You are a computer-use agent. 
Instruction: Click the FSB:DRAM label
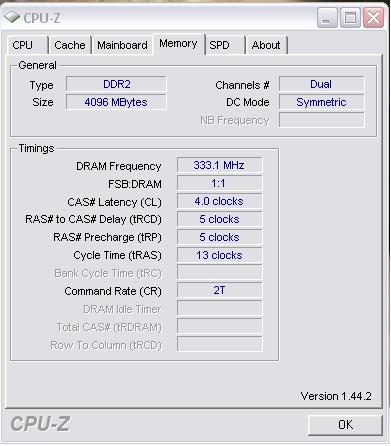point(135,184)
